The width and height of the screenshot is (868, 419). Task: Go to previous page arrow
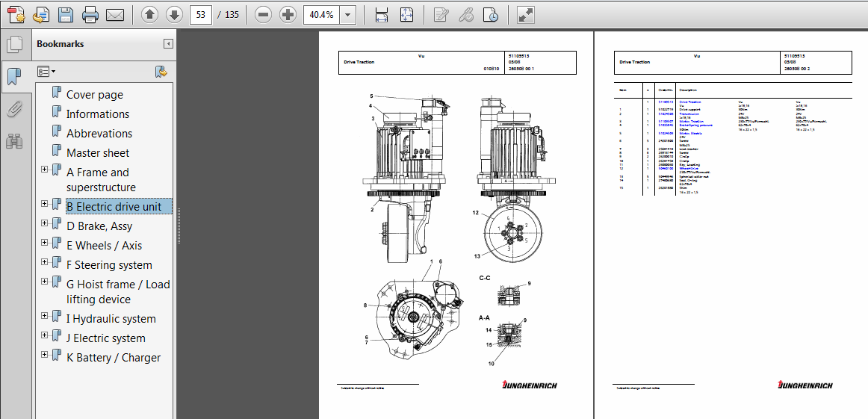point(150,15)
